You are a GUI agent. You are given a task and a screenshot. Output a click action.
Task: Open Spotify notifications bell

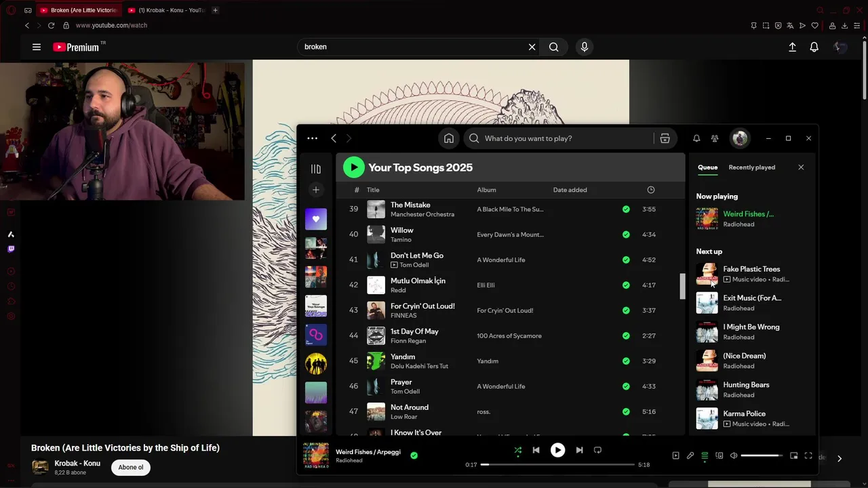click(x=696, y=138)
